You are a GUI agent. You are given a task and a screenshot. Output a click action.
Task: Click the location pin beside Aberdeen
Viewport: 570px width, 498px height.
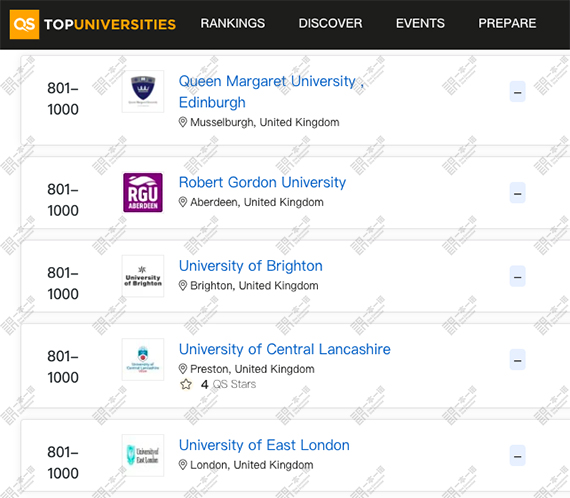tap(183, 202)
